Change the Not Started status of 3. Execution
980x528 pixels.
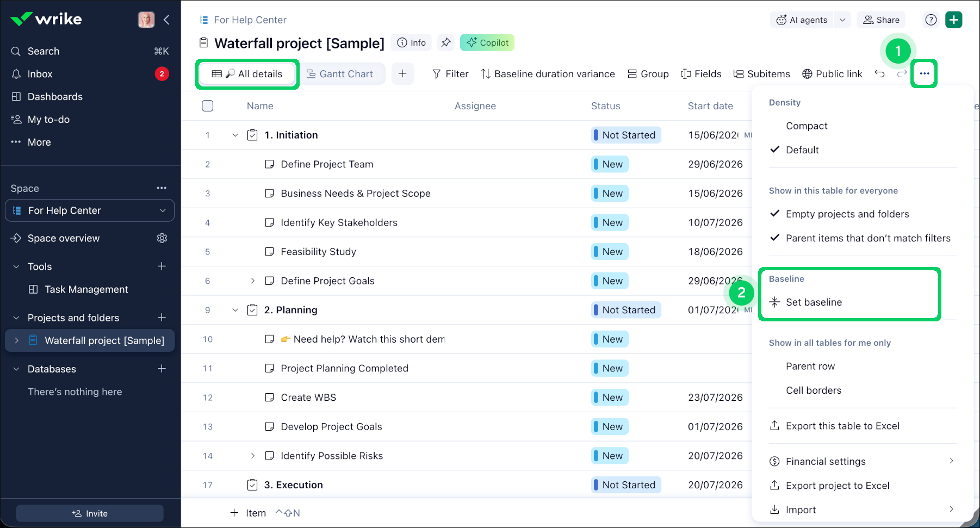627,485
